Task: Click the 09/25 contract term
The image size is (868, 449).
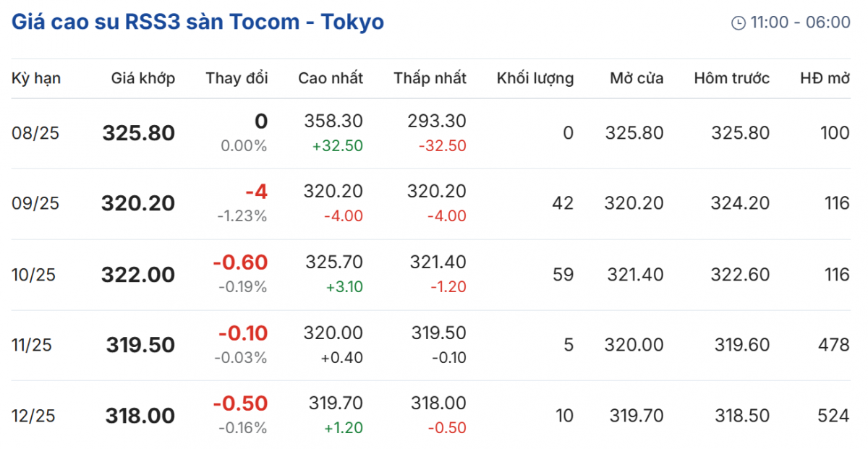Action: point(35,204)
